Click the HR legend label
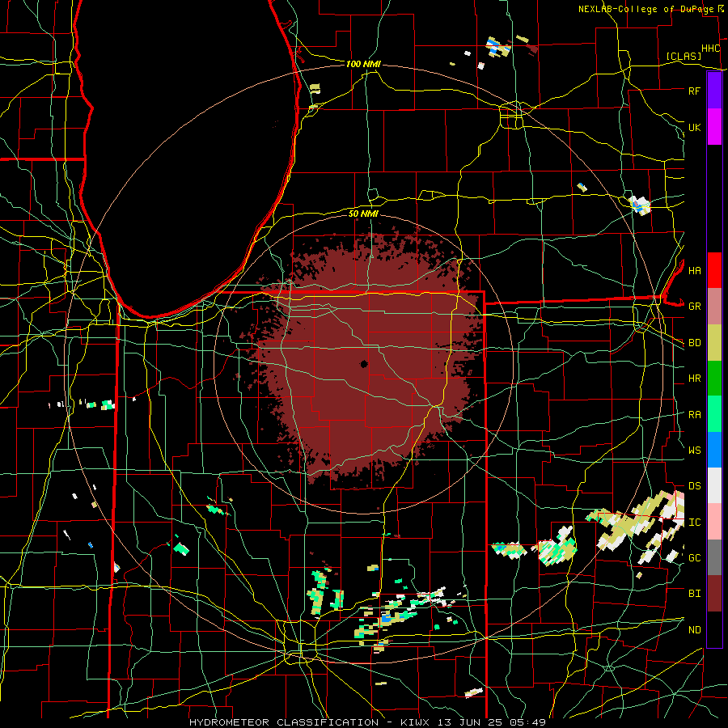This screenshot has height=728, width=728. point(694,379)
